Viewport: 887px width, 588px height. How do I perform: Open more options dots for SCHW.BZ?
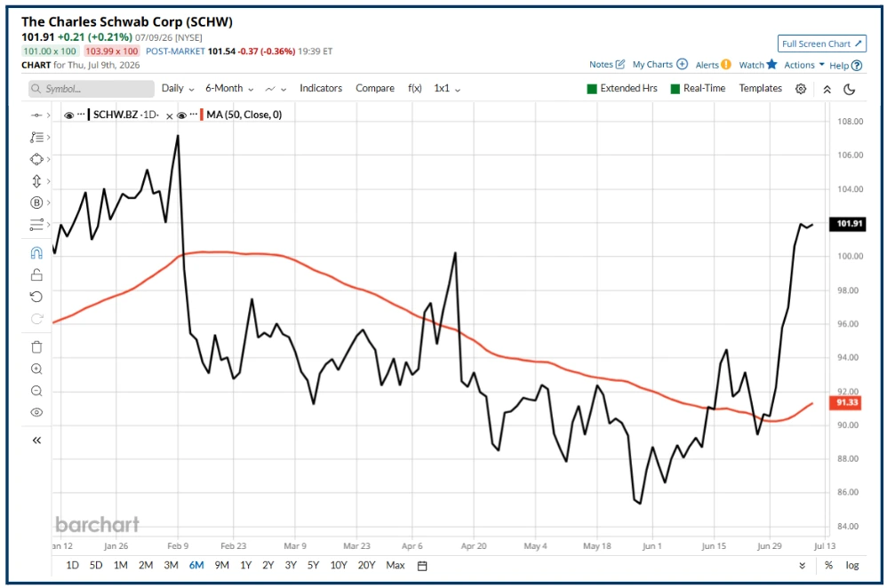point(81,115)
